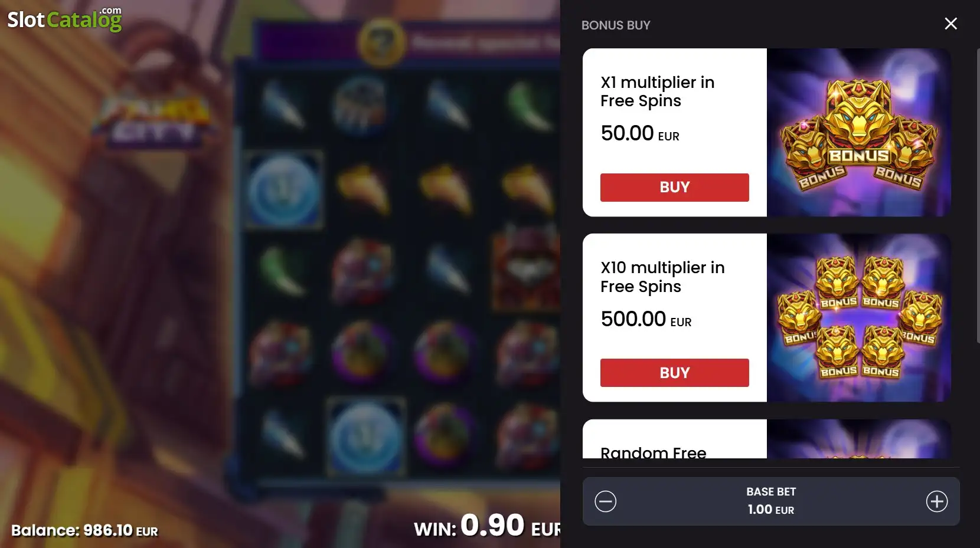Click the WIN 0.90 EUR display
Screen dimensions: 980x548
point(487,526)
